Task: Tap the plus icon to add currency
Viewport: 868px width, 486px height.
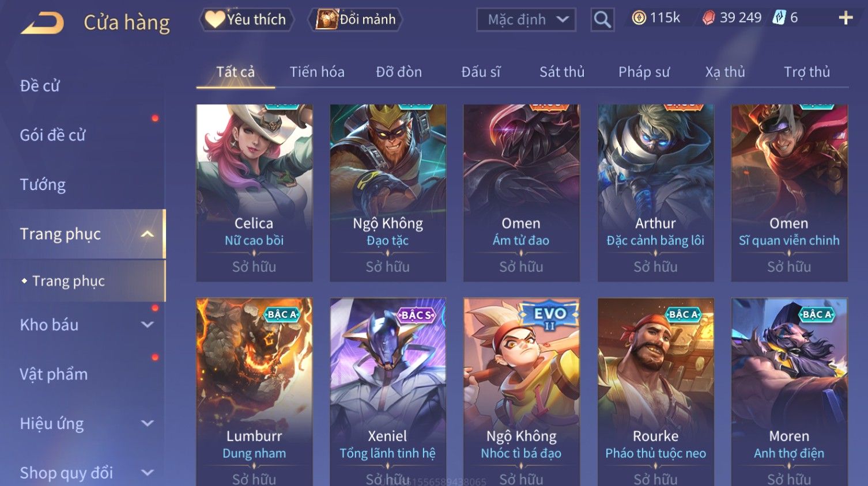Action: pos(846,18)
